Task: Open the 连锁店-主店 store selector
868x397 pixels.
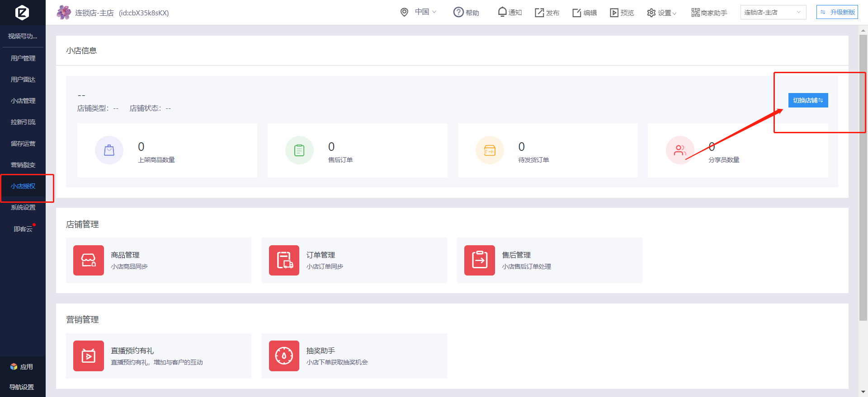Action: tap(773, 12)
